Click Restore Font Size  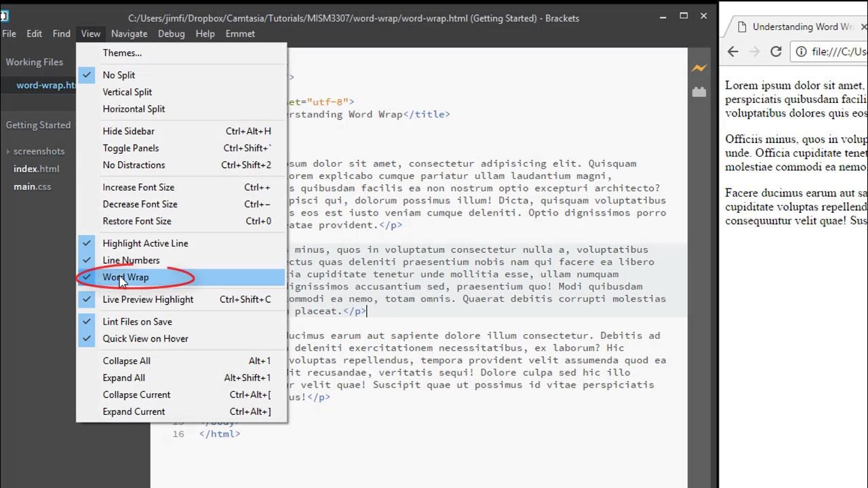point(181,222)
